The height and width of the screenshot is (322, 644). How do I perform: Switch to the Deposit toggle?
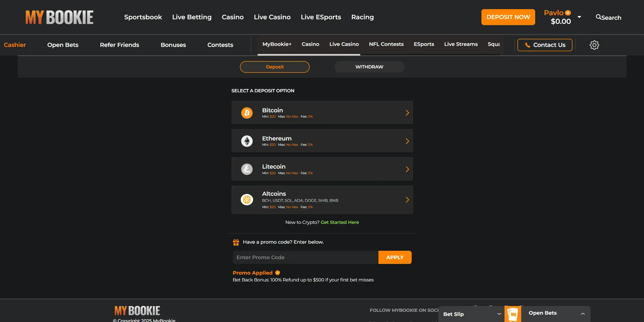[275, 67]
